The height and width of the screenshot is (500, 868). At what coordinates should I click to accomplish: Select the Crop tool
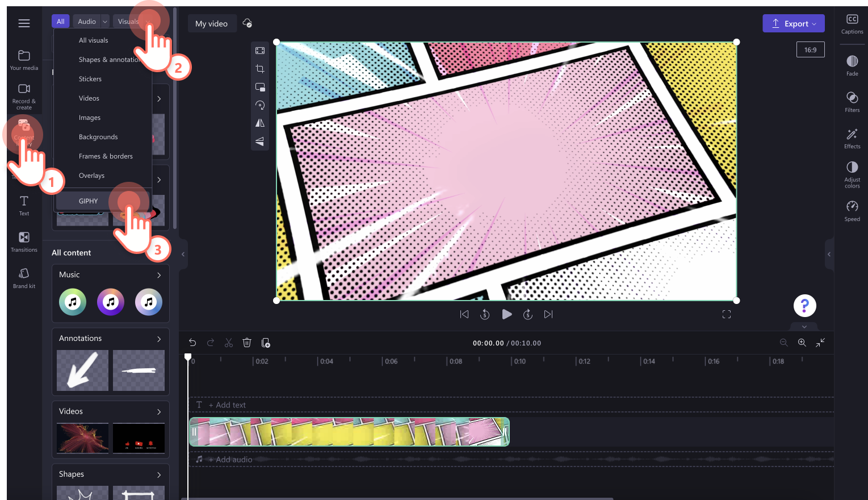[260, 69]
